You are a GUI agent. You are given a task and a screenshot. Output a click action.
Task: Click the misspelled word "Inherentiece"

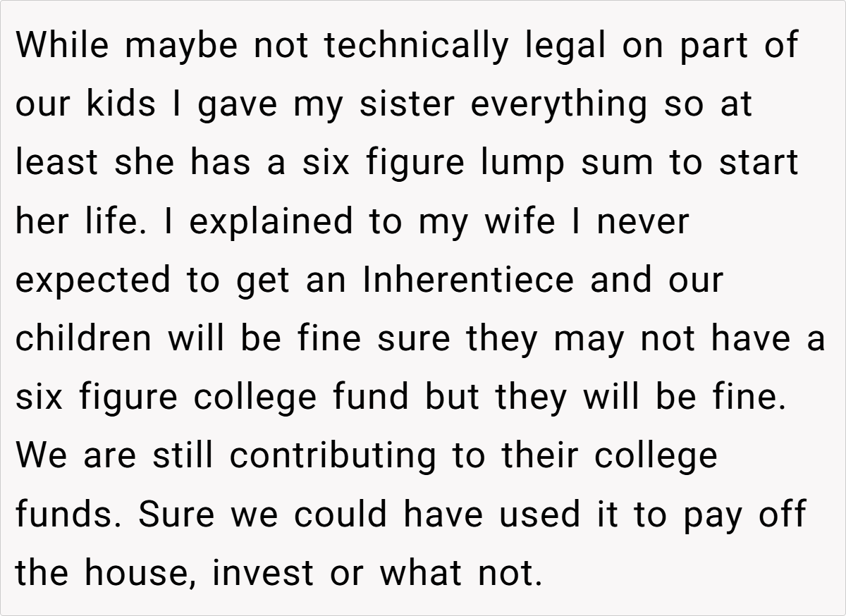(468, 280)
